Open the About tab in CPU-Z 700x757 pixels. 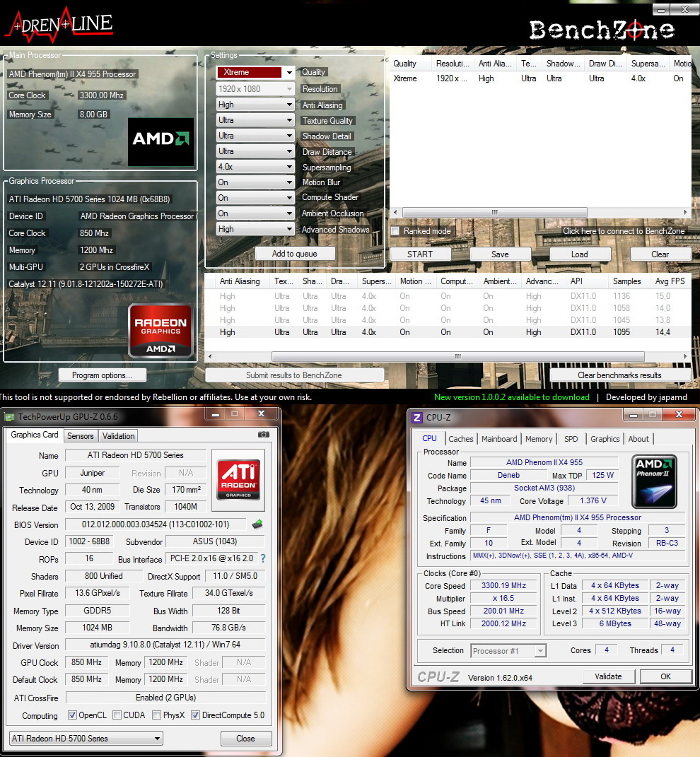pos(638,439)
